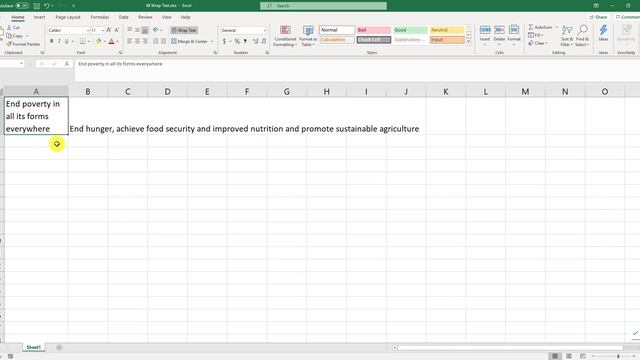Expand the cell styles gallery
This screenshot has height=360, width=640.
[x=468, y=42]
